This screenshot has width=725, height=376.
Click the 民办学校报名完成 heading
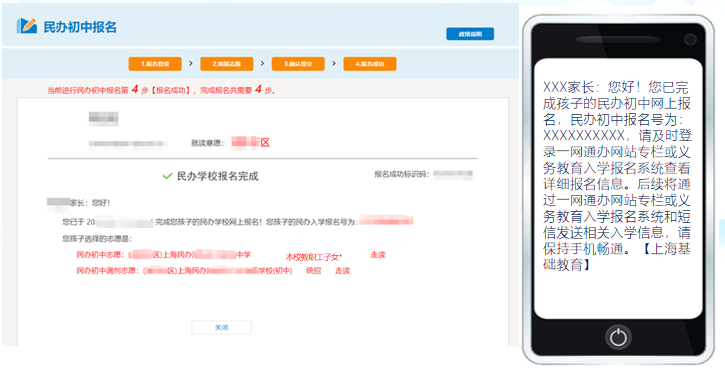tap(217, 176)
